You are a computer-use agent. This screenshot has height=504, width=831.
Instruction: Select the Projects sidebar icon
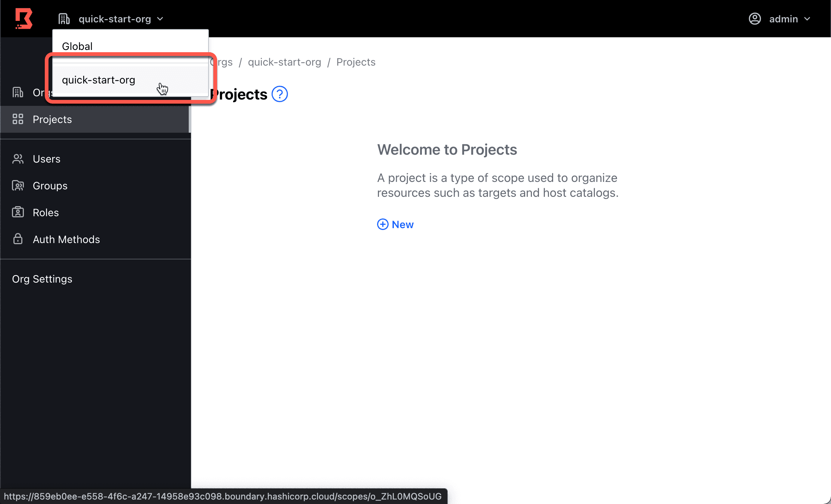(18, 119)
